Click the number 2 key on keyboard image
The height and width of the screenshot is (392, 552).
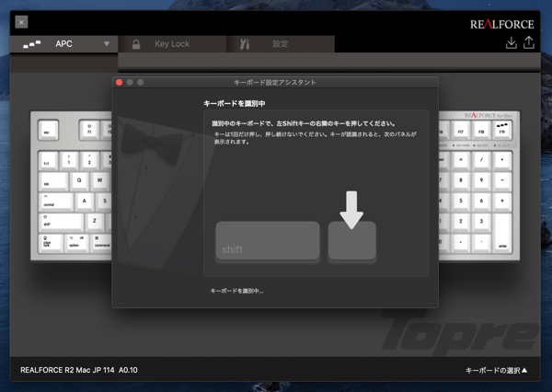tap(89, 160)
